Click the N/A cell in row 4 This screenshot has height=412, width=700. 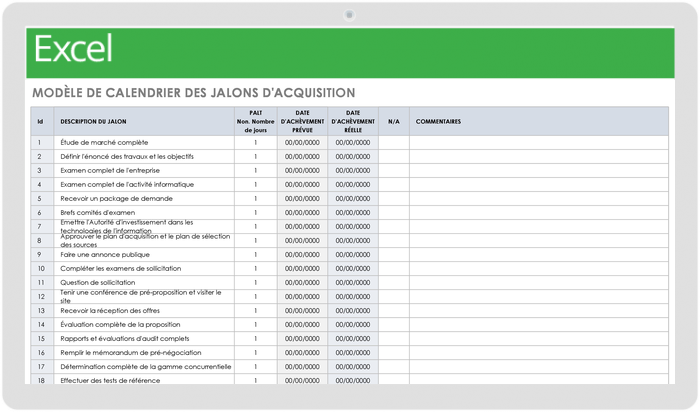(394, 185)
